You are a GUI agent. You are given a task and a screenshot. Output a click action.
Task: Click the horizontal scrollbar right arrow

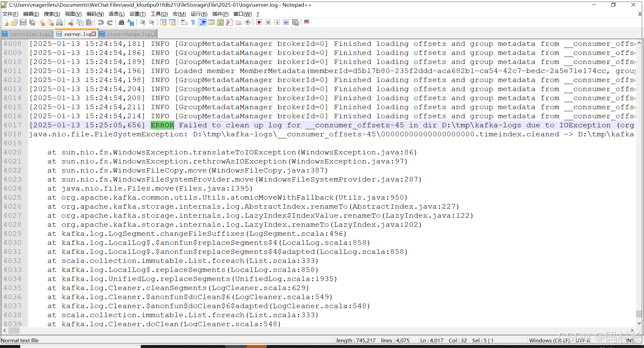point(632,331)
